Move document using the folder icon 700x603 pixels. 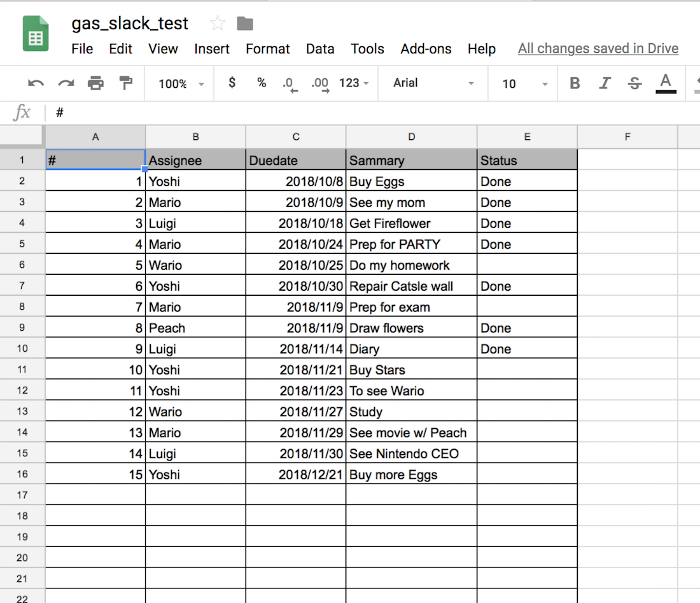click(244, 24)
